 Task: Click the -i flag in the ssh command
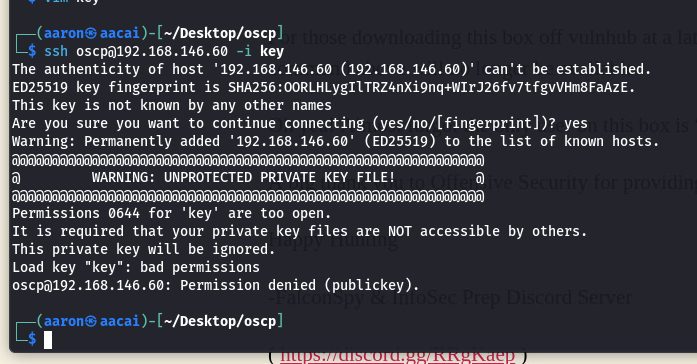click(244, 52)
